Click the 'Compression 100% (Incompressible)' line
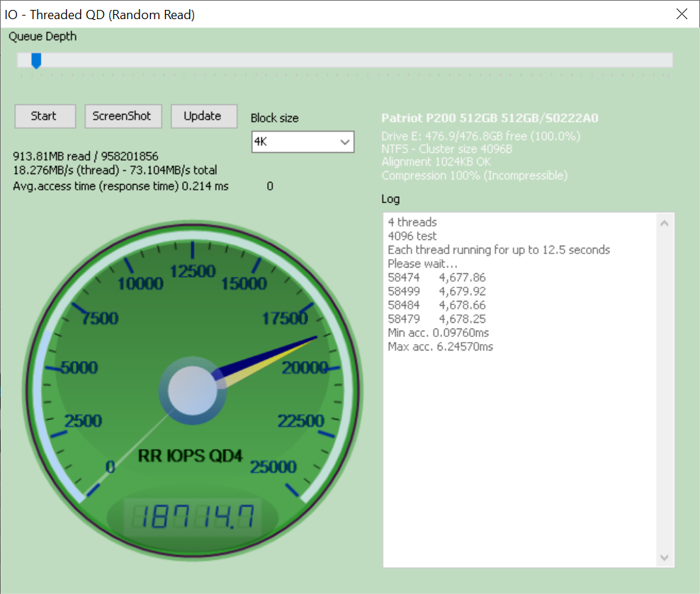This screenshot has width=700, height=594. point(475,176)
